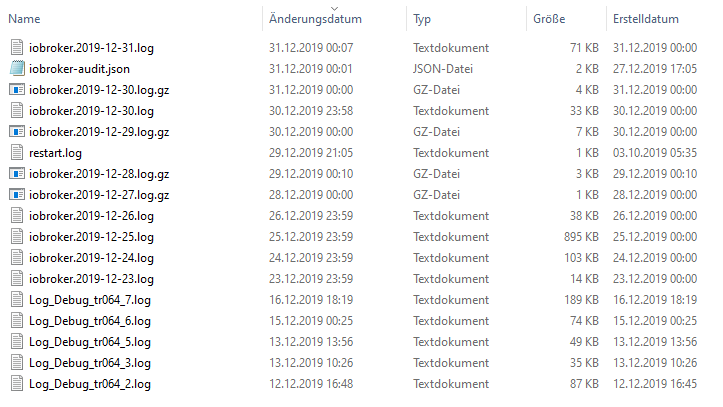
Task: Click the iobroker.2019-12-23.log filename
Action: [x=91, y=278]
